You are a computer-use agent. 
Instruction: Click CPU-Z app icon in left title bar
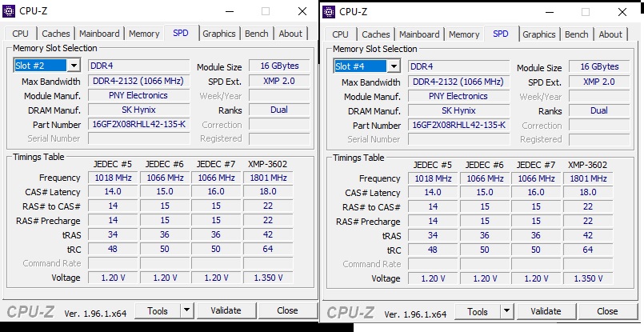(9, 11)
